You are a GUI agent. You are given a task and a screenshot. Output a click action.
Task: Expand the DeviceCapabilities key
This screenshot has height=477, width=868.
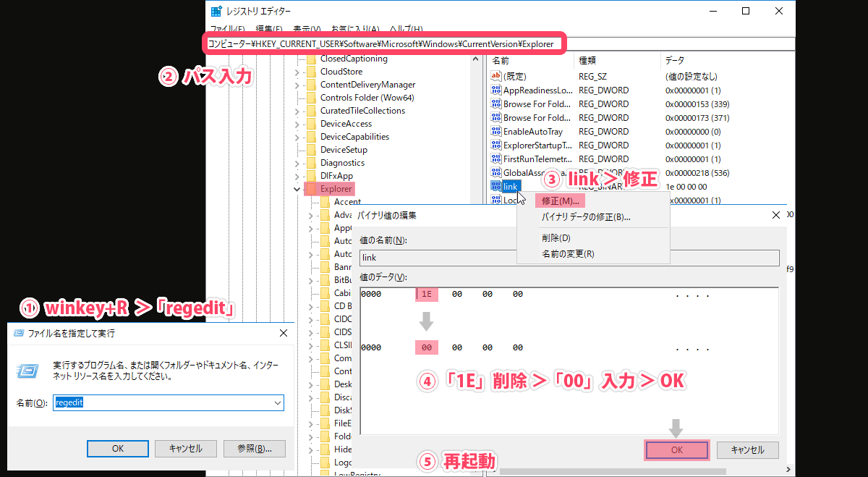tap(297, 137)
